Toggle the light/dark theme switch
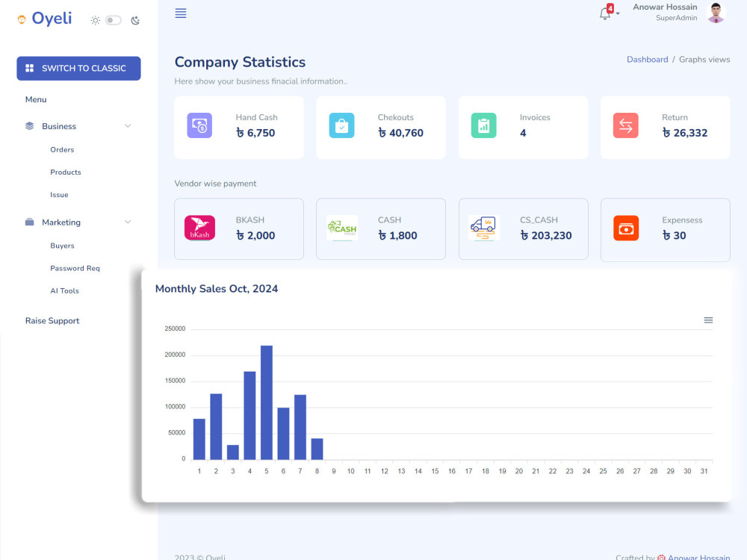The image size is (747, 560). point(114,20)
